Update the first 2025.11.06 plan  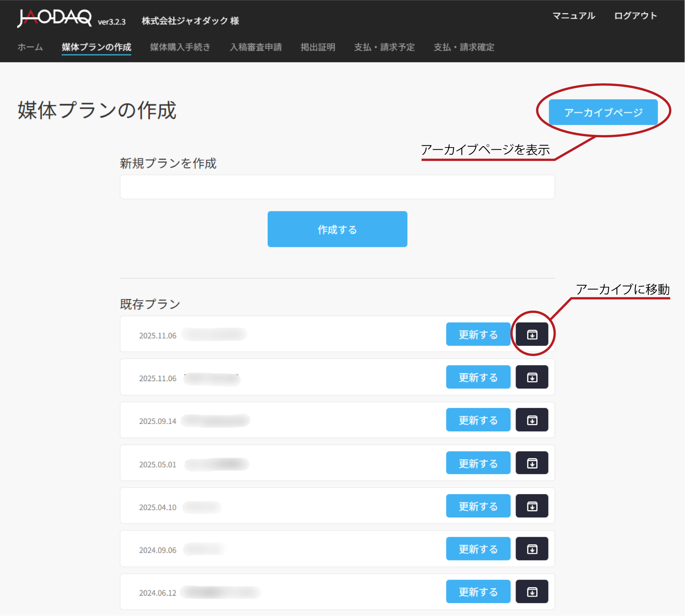(478, 334)
